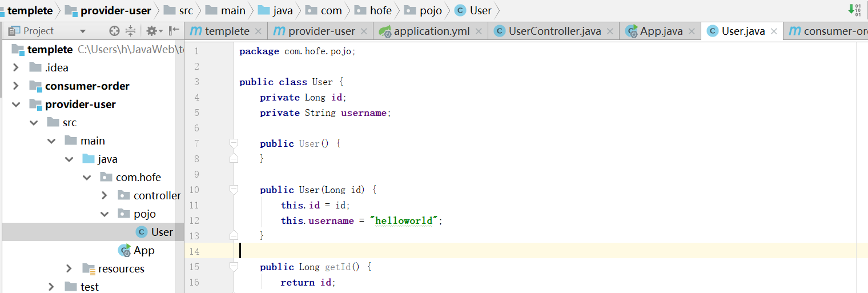This screenshot has width=868, height=293.
Task: Click provider-user in the navigation breadcrumb
Action: pyautogui.click(x=108, y=10)
